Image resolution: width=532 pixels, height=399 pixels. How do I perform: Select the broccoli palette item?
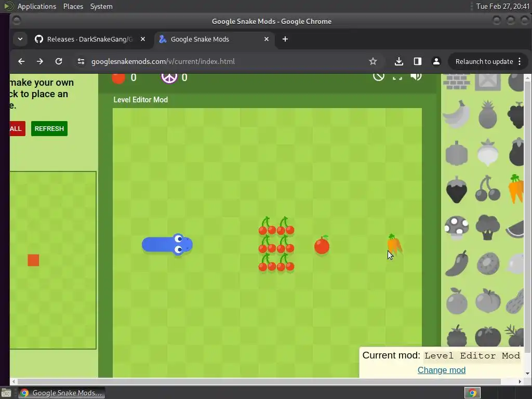click(x=487, y=227)
